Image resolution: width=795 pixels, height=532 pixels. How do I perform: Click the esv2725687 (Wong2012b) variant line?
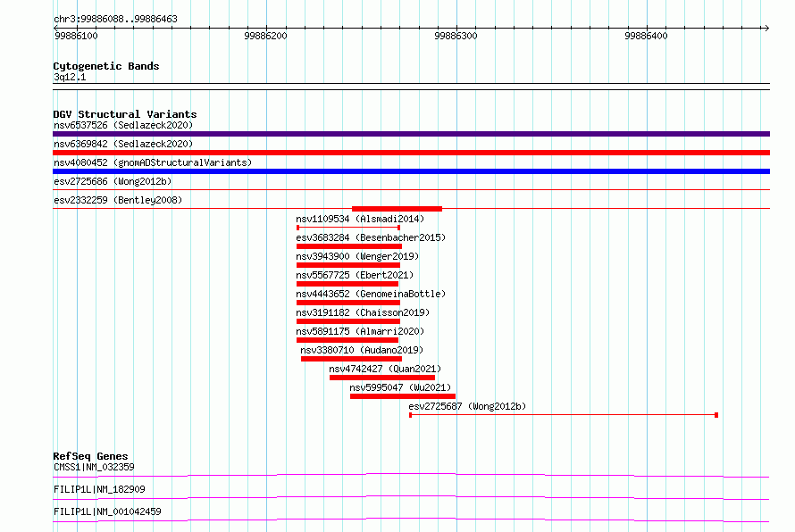pyautogui.click(x=564, y=415)
